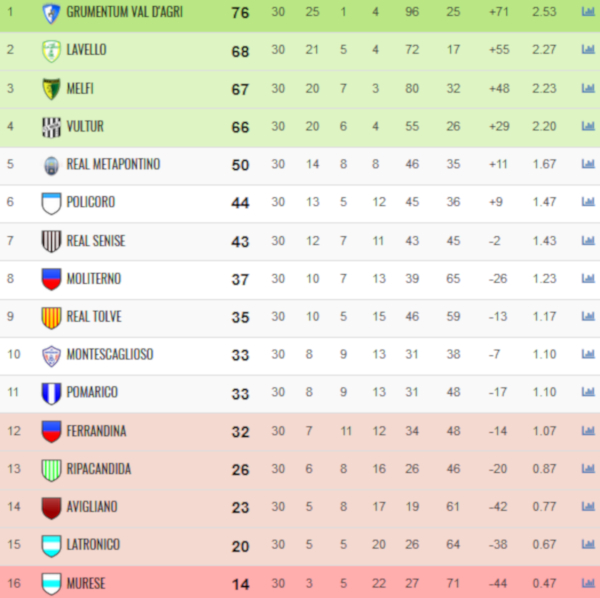Open chart icon for Real Senise
Image resolution: width=600 pixels, height=598 pixels.
(x=588, y=240)
